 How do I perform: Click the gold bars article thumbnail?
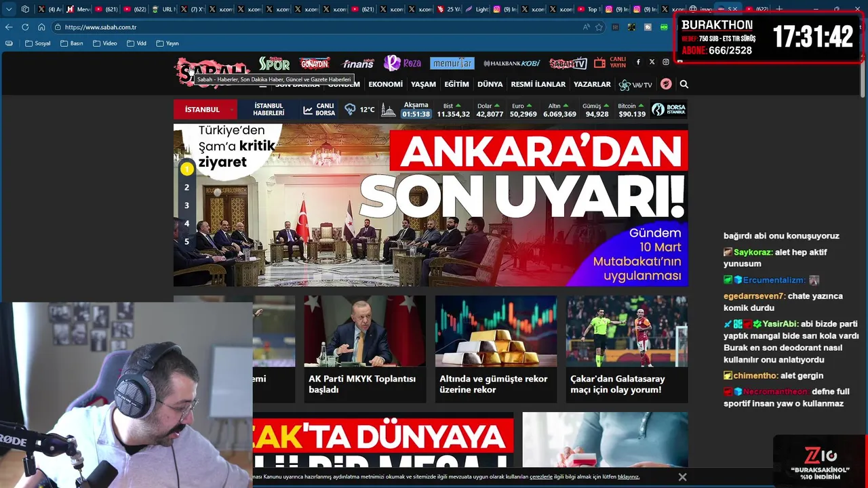[496, 331]
